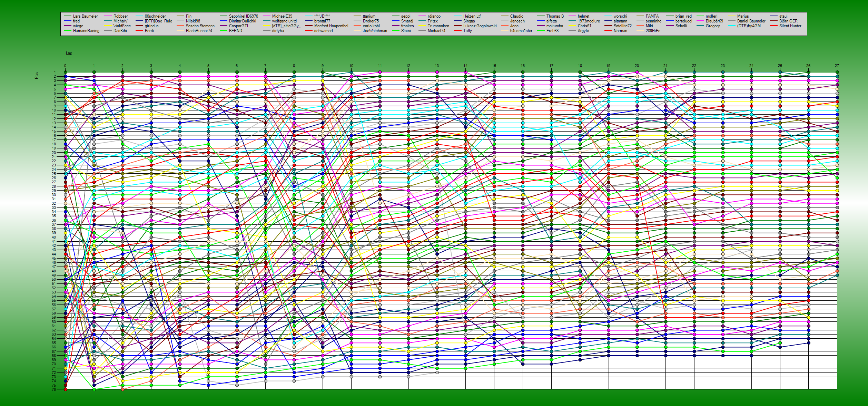This screenshot has height=406, width=868.
Task: Select the Lars Baumeler legend entry
Action: point(85,16)
